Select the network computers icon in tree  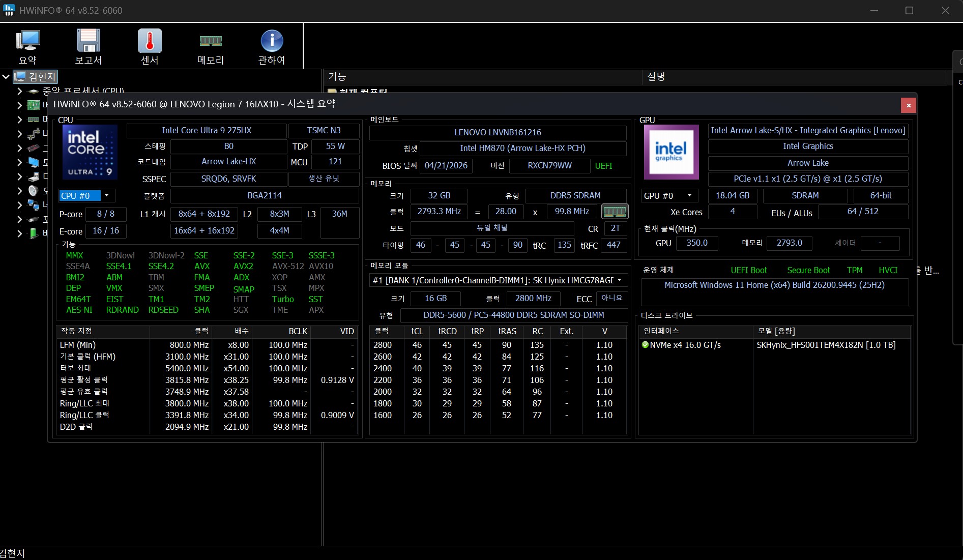click(34, 205)
